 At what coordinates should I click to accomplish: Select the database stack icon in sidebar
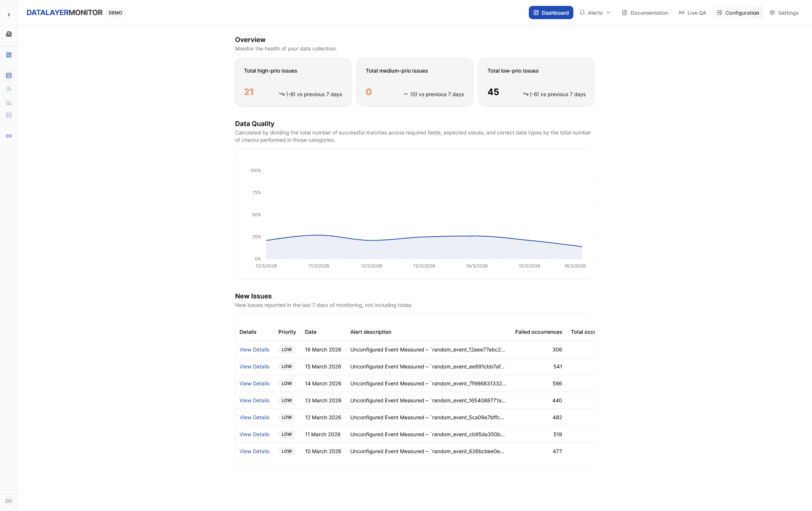pyautogui.click(x=9, y=76)
